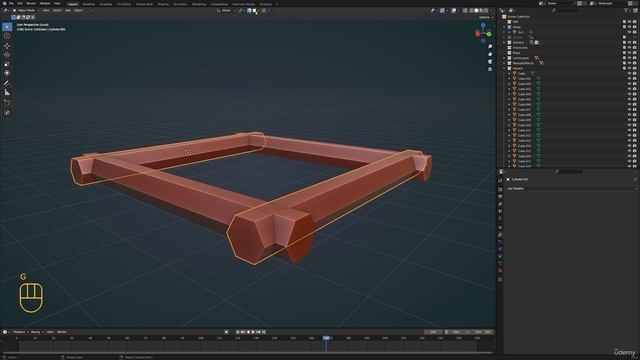The width and height of the screenshot is (640, 360).
Task: Select the 3D Cursor tool
Action: tap(7, 36)
